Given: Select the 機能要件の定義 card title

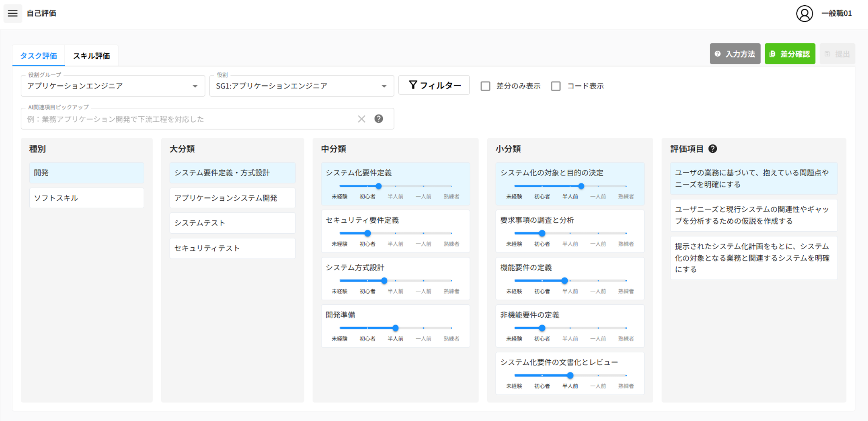Looking at the screenshot, I should pyautogui.click(x=526, y=267).
